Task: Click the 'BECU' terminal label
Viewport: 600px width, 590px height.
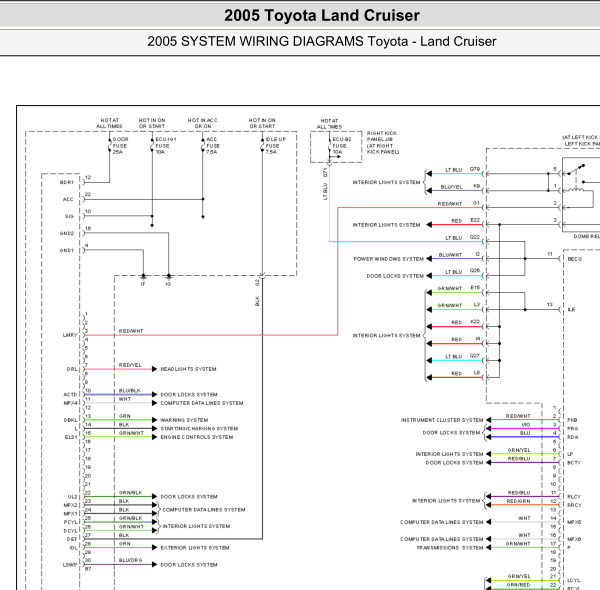Action: point(575,259)
